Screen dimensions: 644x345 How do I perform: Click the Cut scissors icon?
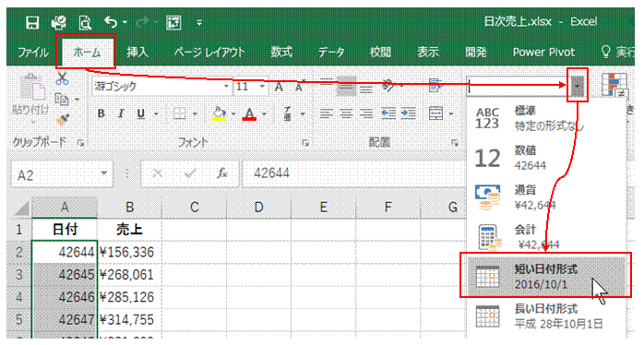click(62, 78)
